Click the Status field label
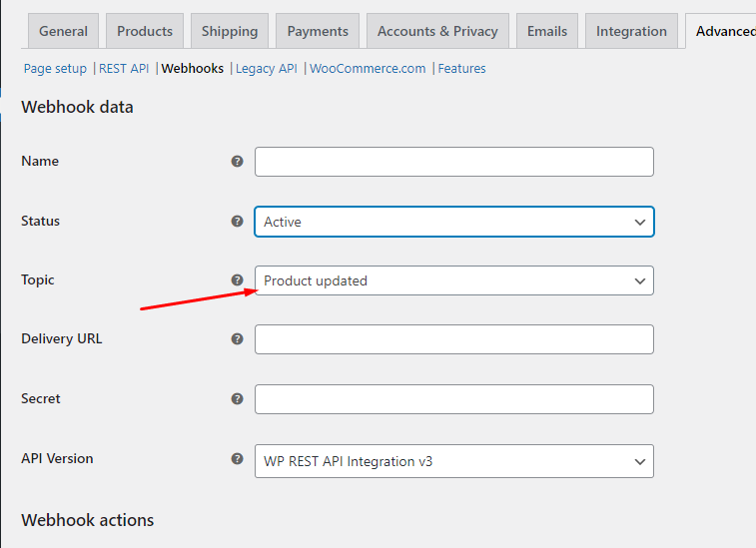Screen dimensions: 756x548 (41, 222)
